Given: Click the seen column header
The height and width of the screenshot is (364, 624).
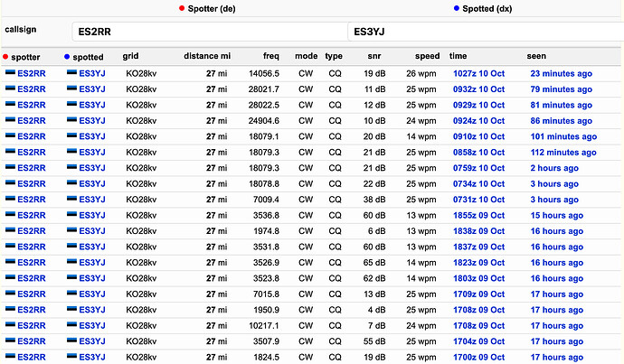Looking at the screenshot, I should coord(536,56).
